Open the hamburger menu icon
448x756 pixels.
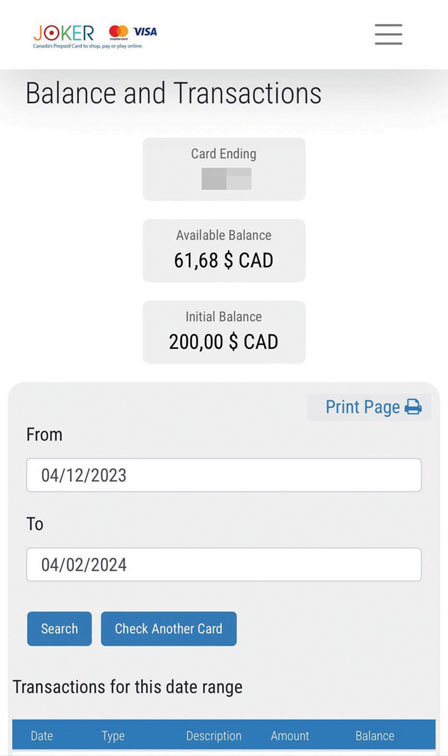pyautogui.click(x=388, y=34)
